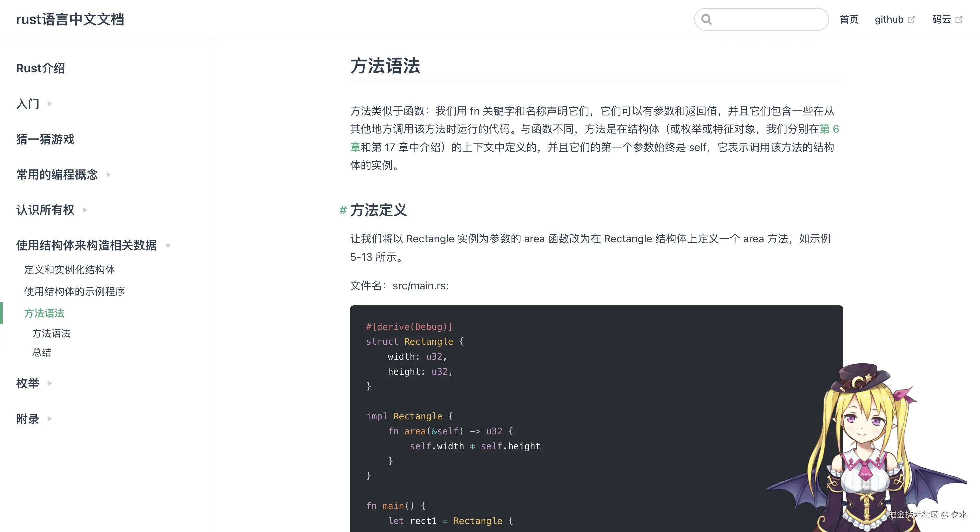Viewport: 980px width, 532px height.
Task: Expand the 枚举 sidebar section
Action: pyautogui.click(x=49, y=383)
